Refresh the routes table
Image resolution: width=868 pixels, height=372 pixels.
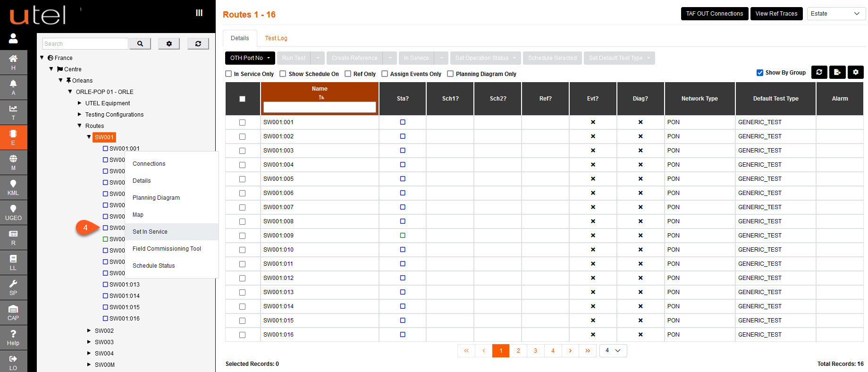point(819,72)
